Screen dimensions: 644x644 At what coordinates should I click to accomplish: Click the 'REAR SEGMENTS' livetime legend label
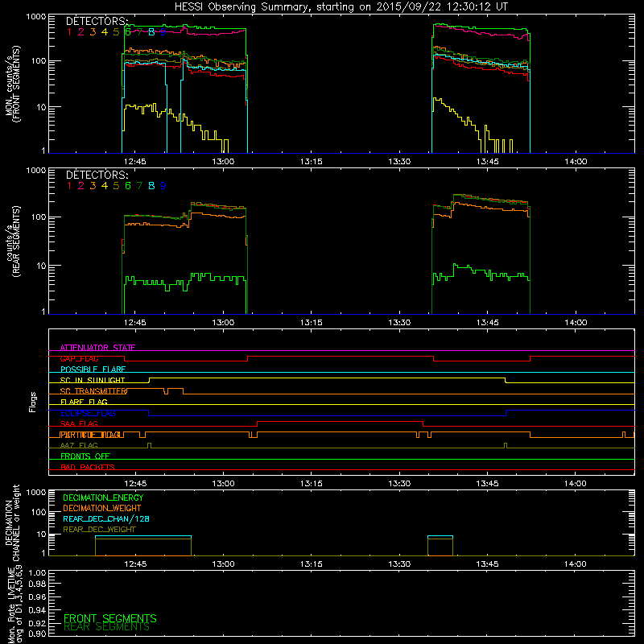(107, 627)
